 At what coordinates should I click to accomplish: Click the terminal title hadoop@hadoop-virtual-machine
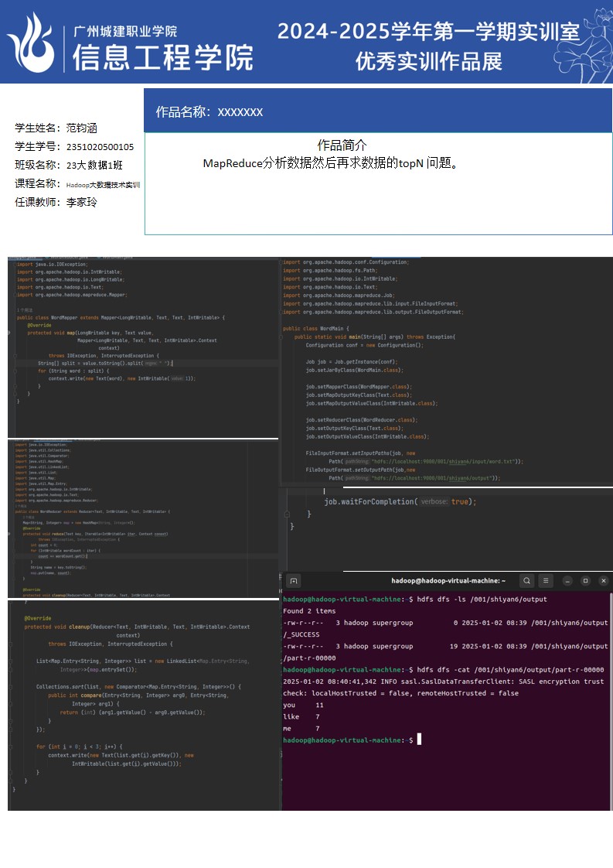click(x=448, y=581)
